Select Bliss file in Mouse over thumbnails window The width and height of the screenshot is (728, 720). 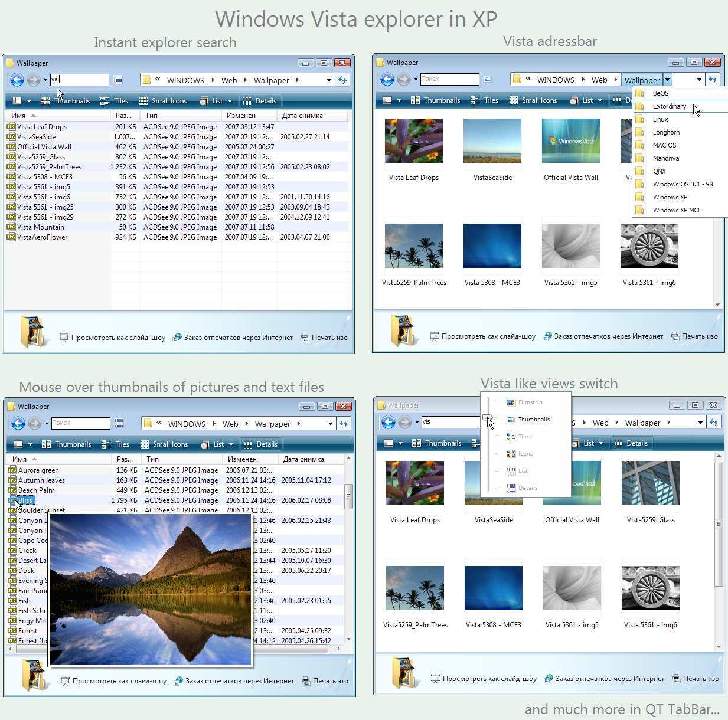coord(25,500)
